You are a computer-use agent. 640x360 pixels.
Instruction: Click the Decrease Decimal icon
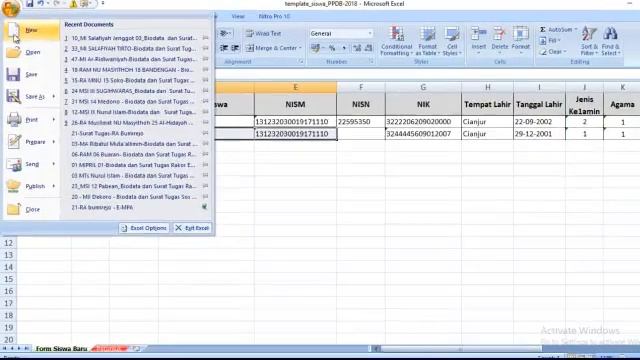tap(369, 48)
